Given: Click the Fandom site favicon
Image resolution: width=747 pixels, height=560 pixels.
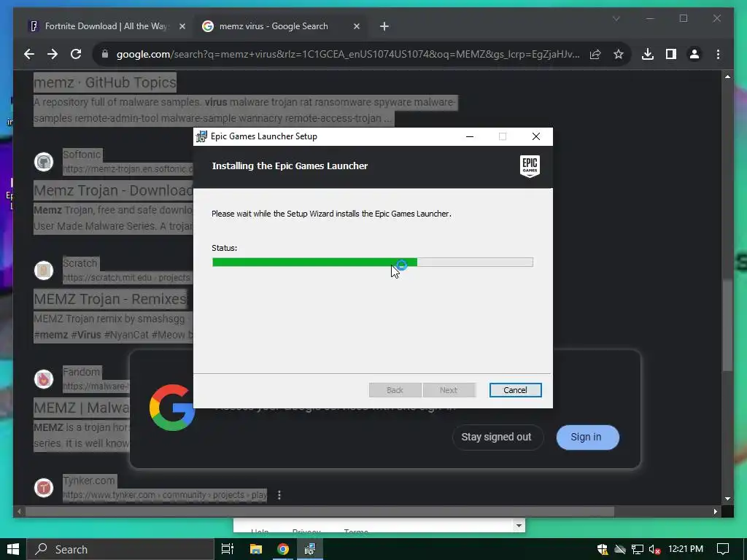Looking at the screenshot, I should tap(43, 379).
